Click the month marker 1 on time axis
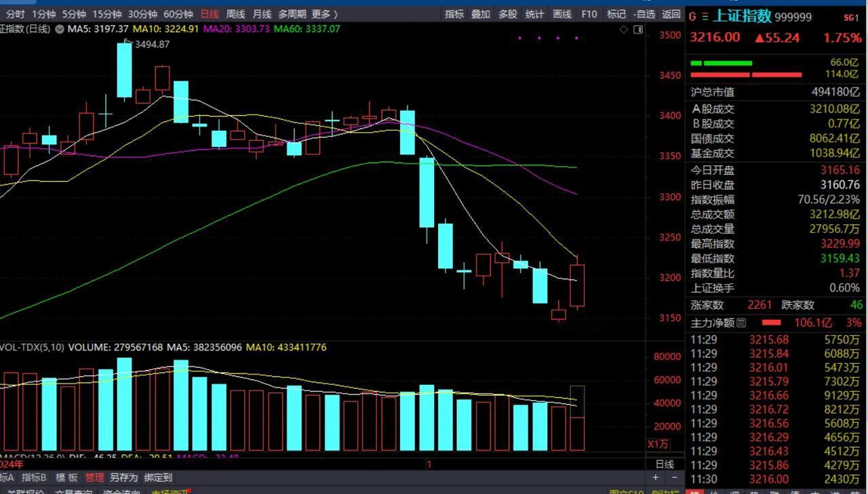The image size is (868, 494). pyautogui.click(x=429, y=464)
